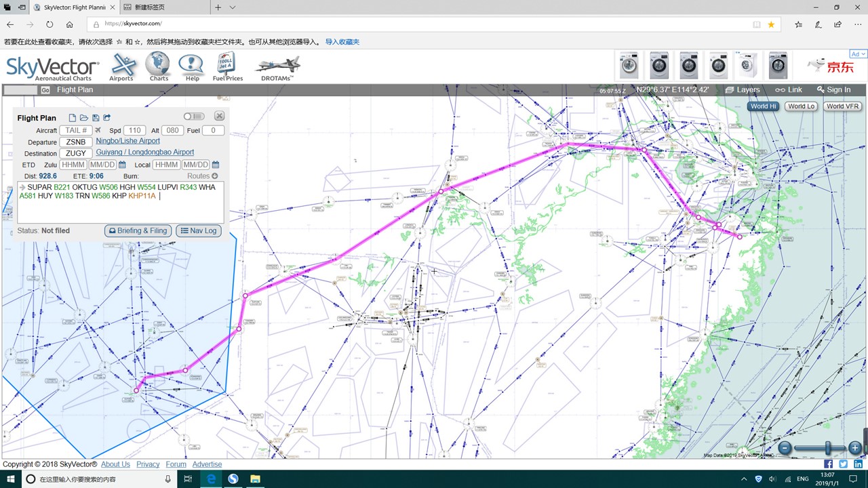
Task: Save the flight plan disk icon
Action: pos(96,118)
